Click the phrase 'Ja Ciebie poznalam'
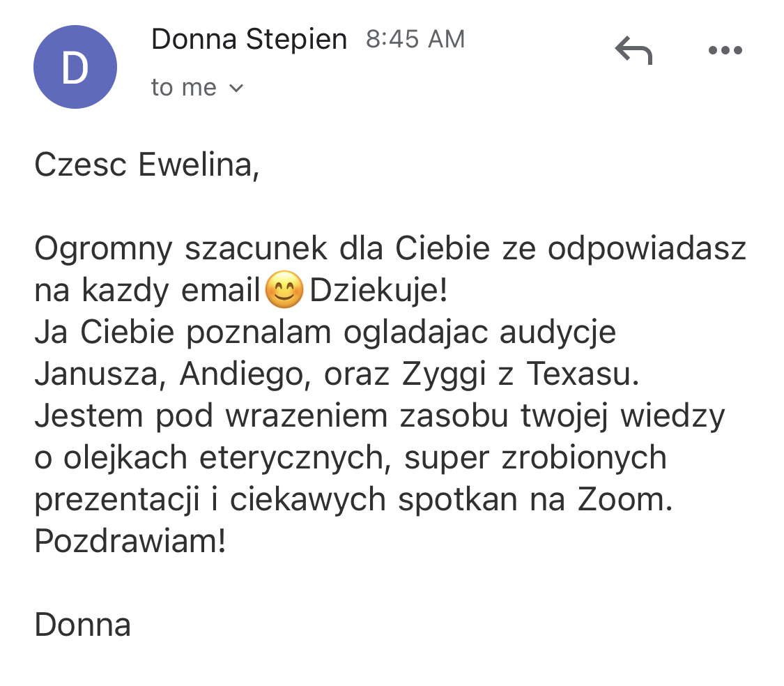 (x=183, y=333)
